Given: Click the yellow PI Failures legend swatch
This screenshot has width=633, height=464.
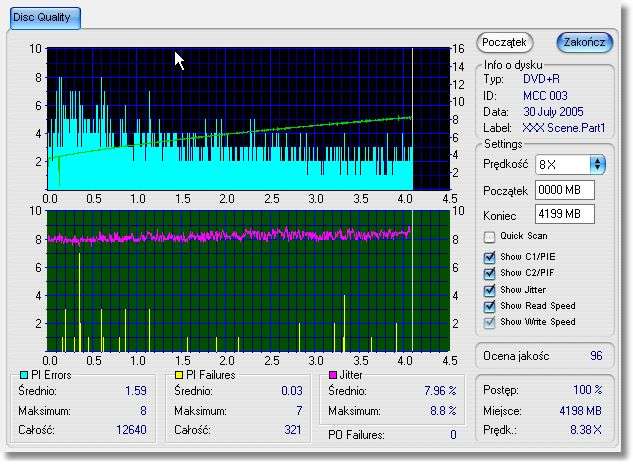Looking at the screenshot, I should (179, 375).
